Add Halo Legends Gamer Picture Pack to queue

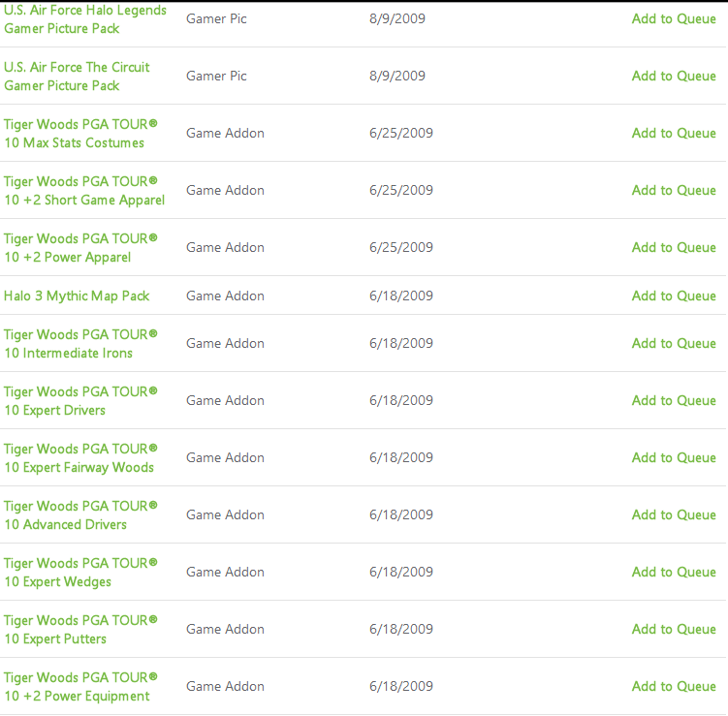pos(674,18)
